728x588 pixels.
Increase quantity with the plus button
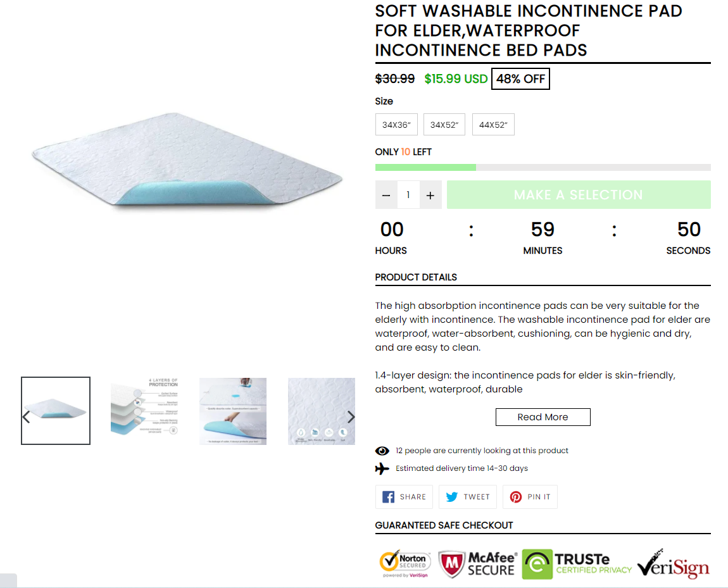430,195
